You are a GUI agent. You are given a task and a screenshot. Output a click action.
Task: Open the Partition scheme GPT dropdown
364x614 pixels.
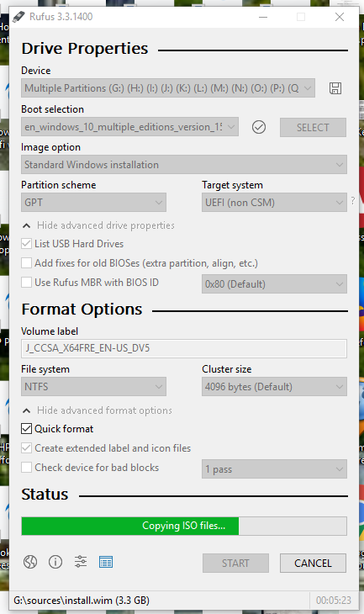coord(93,203)
